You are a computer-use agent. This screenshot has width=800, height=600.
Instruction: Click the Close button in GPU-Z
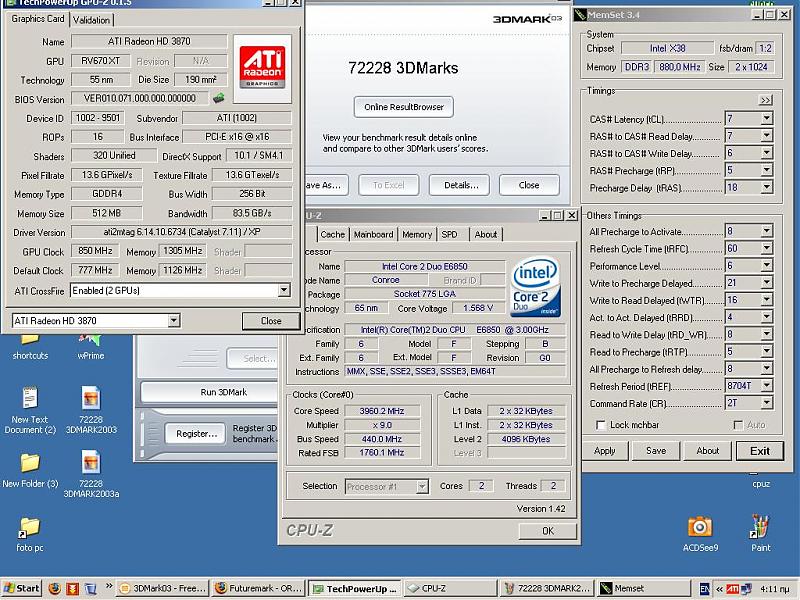(271, 320)
